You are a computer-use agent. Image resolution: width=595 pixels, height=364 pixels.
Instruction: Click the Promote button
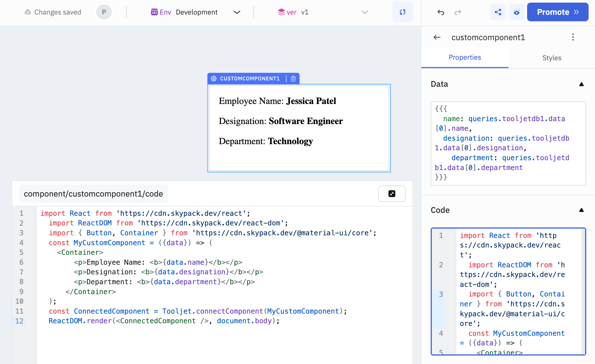tap(557, 12)
